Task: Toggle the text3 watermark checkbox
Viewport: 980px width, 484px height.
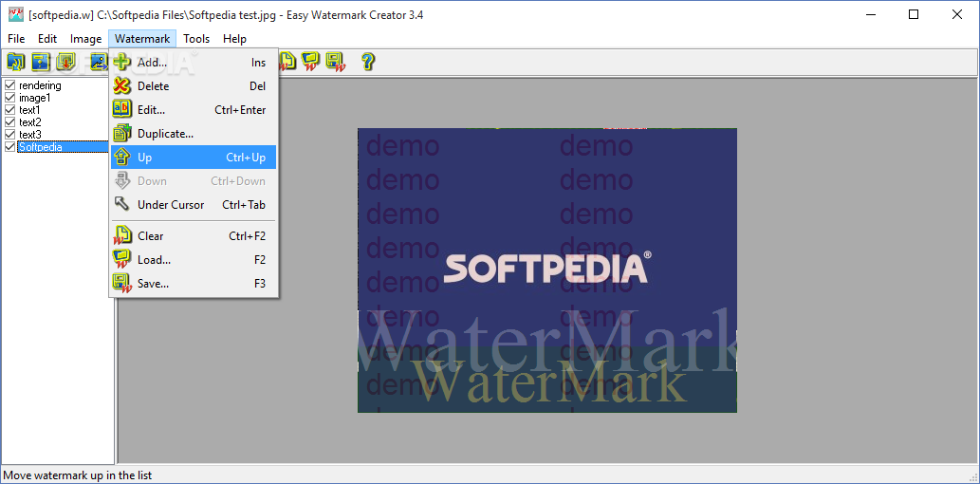Action: (x=10, y=134)
